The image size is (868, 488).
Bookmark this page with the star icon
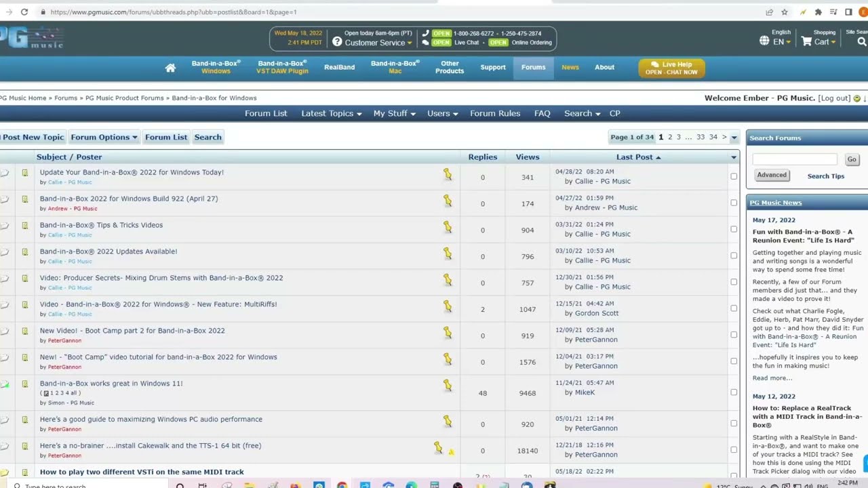[785, 12]
